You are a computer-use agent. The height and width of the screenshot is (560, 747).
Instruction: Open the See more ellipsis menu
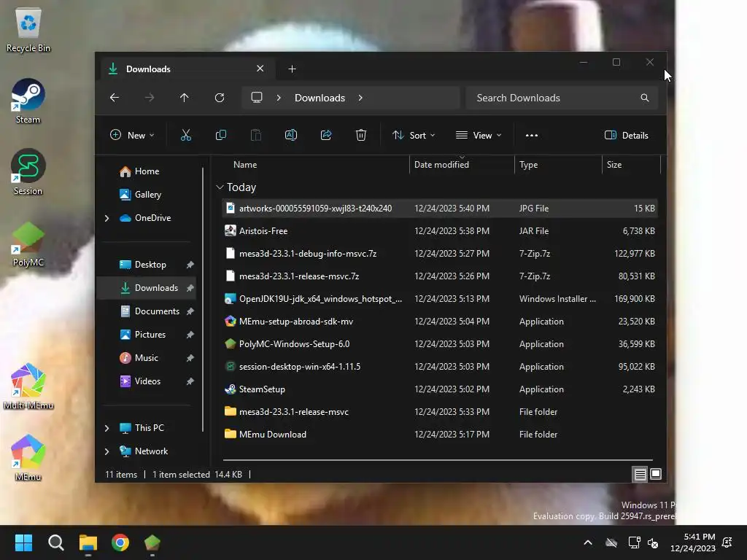coord(532,135)
